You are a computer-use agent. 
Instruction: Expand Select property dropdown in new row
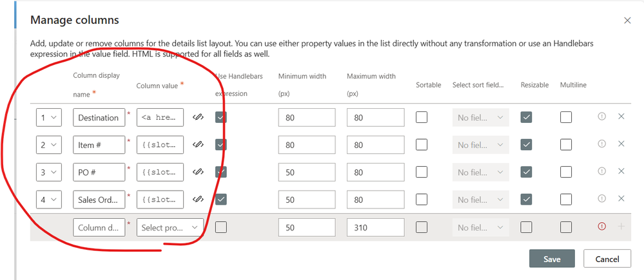(x=170, y=227)
